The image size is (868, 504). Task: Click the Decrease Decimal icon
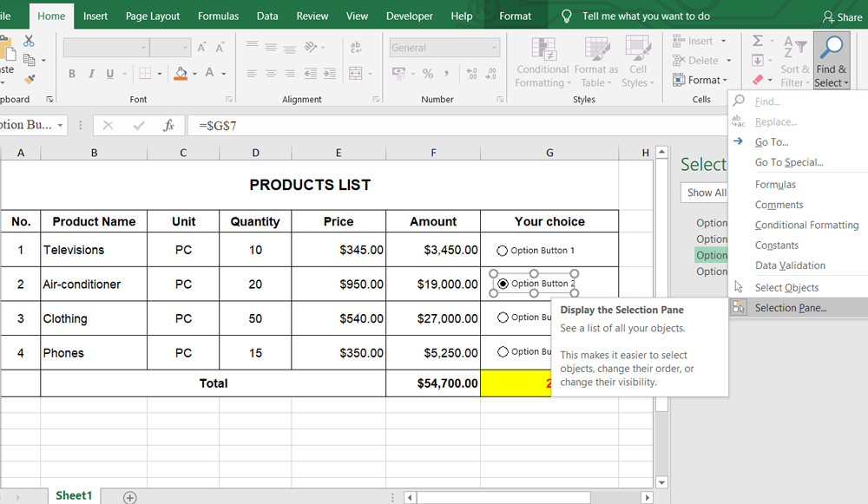pos(490,74)
